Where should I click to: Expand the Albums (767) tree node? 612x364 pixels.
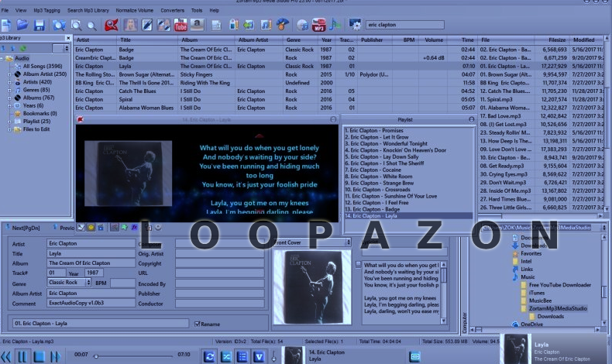(x=9, y=98)
